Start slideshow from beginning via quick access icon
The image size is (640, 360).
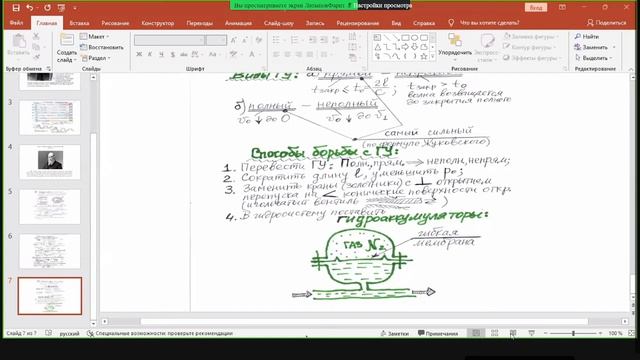tap(61, 7)
